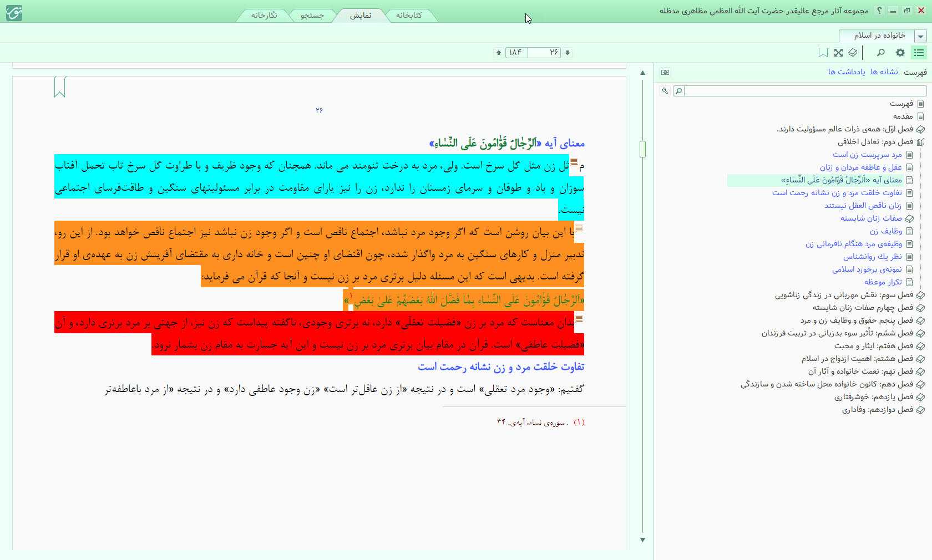Switch to the 'کتابخانه' tab
Image resolution: width=932 pixels, height=560 pixels.
(x=409, y=16)
